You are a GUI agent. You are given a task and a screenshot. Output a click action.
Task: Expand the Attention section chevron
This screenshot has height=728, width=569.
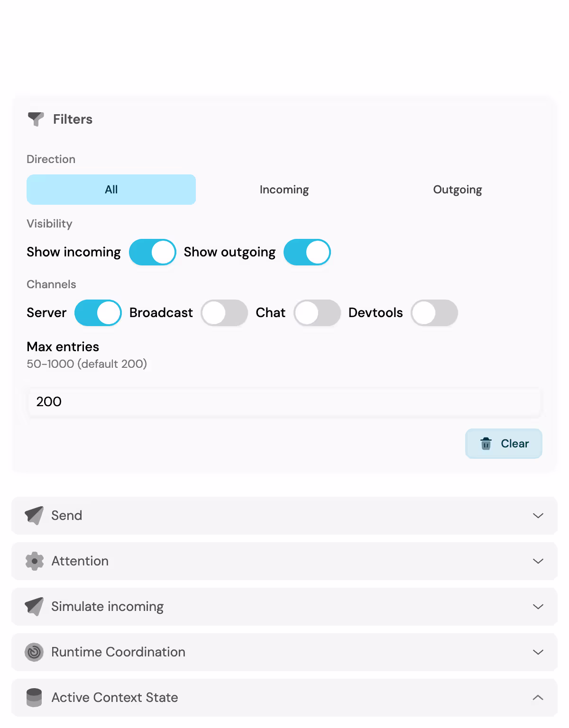pyautogui.click(x=538, y=561)
